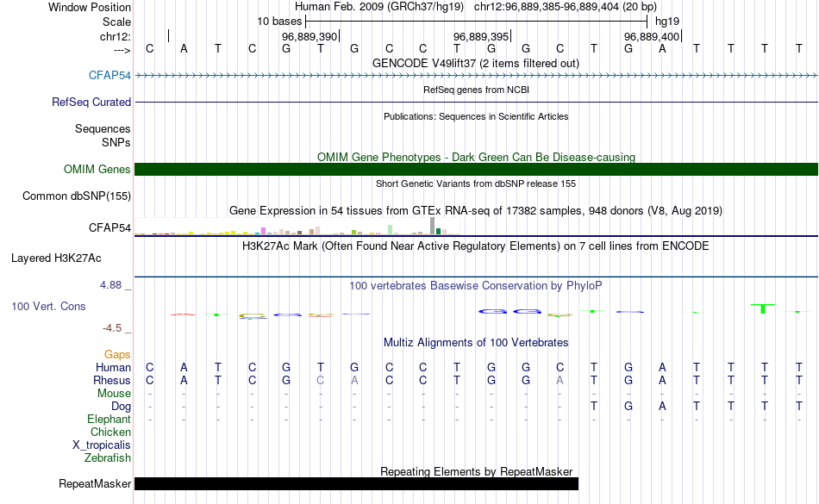Click the CFAP54 GENCODE track label

click(109, 75)
